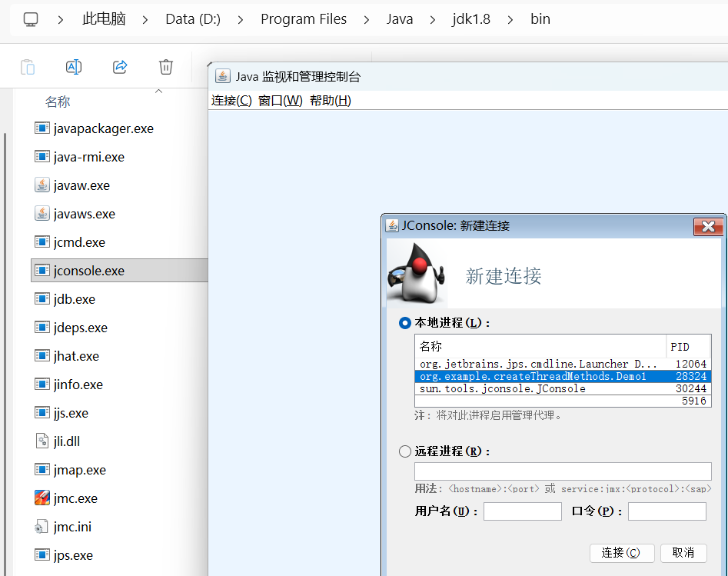Go to bin folder in breadcrumb
Image resolution: width=728 pixels, height=576 pixels.
coord(540,19)
